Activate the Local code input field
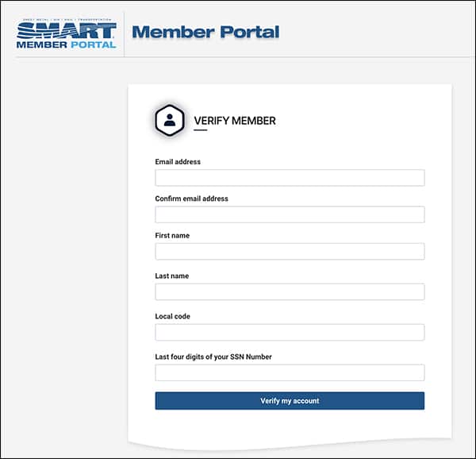The height and width of the screenshot is (459, 476). click(290, 332)
